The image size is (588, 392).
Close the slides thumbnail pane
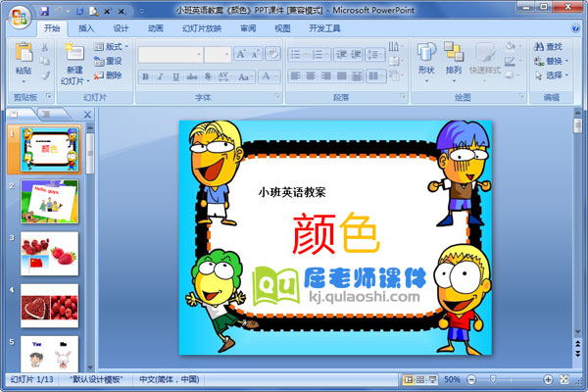(x=87, y=115)
